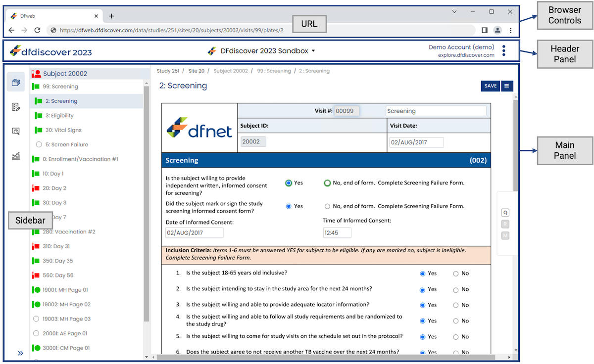Select No for staying in study area
This screenshot has height=364, width=594.
coord(456,290)
